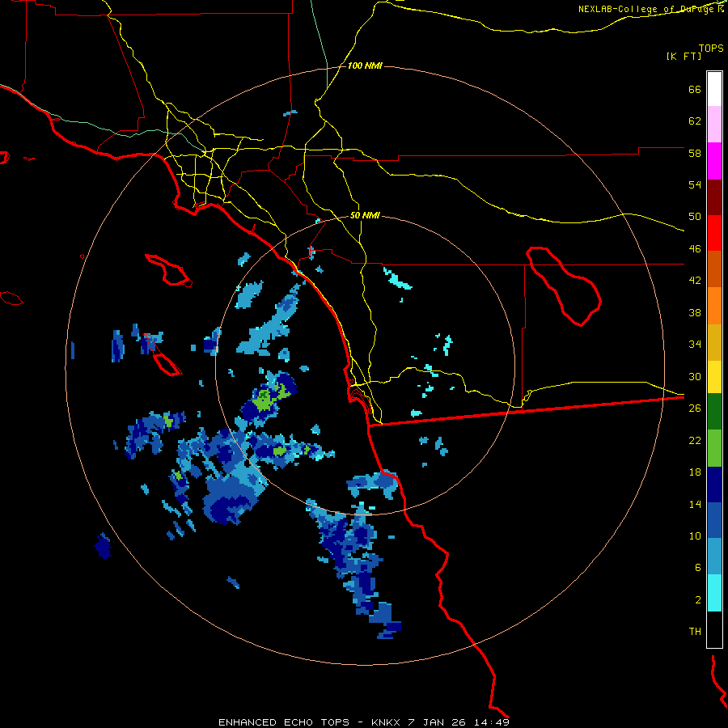The image size is (728, 728).
Task: Click the white swatch in the tops legend
Action: pyautogui.click(x=714, y=89)
